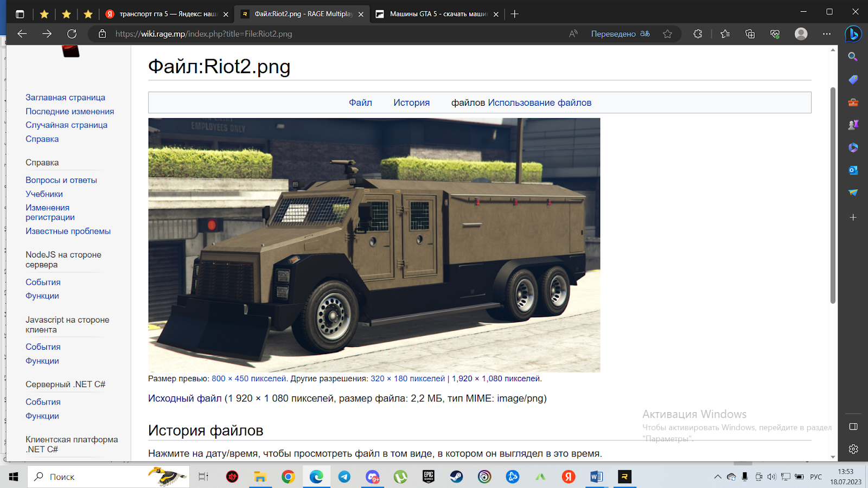
Task: Switch to the Yandex 'транспорт гта 5' tab
Action: [166, 14]
